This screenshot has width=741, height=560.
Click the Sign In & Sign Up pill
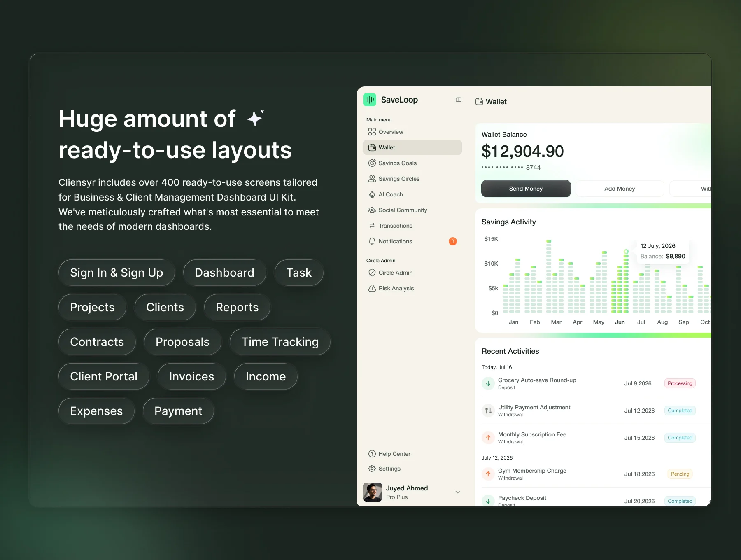click(x=117, y=273)
